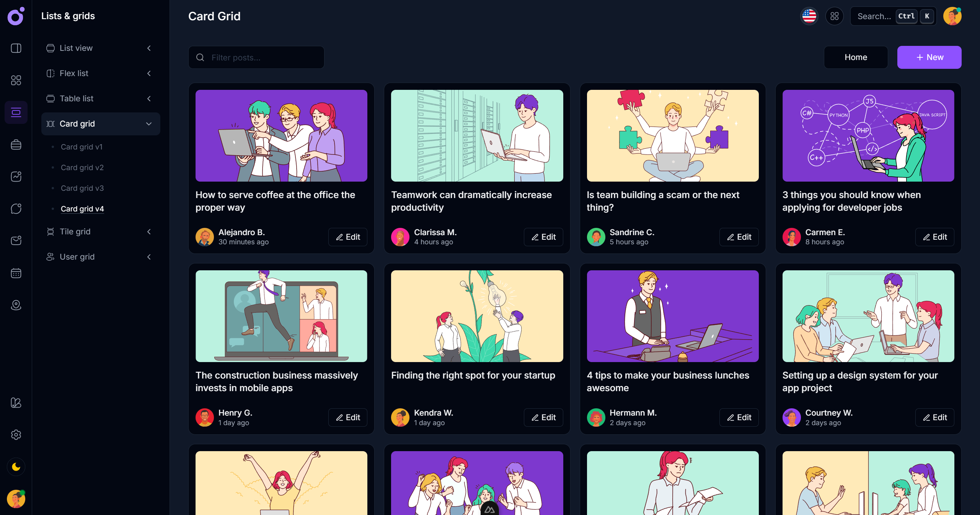This screenshot has height=515, width=980.
Task: Click the calendar icon in left rail
Action: 16,273
